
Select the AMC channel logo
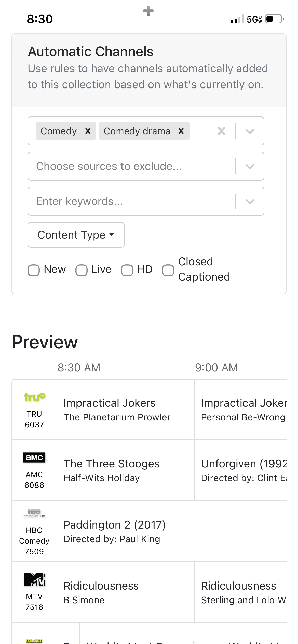pyautogui.click(x=34, y=458)
